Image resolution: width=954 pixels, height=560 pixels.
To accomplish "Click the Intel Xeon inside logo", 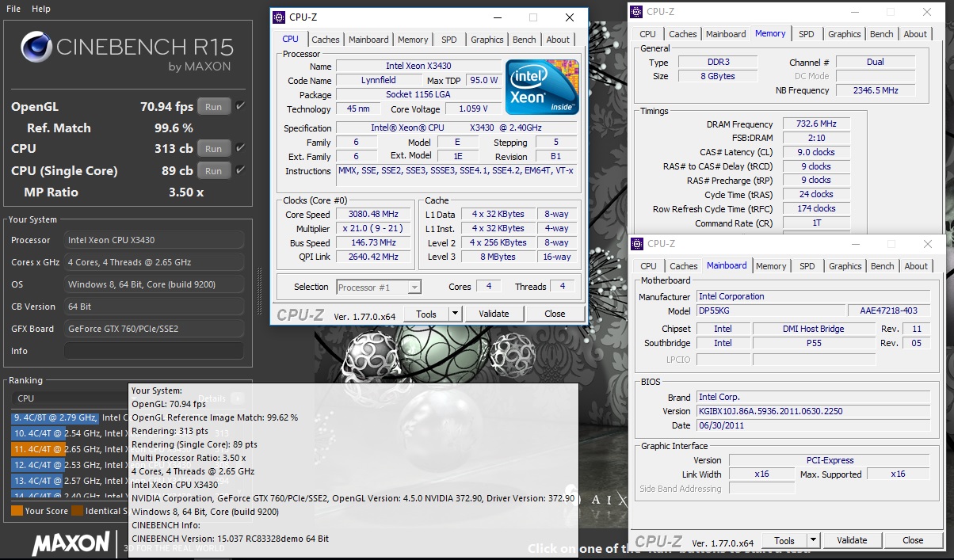I will 542,87.
